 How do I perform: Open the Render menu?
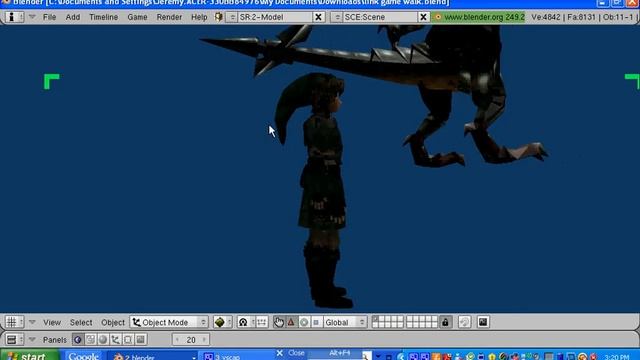169,17
